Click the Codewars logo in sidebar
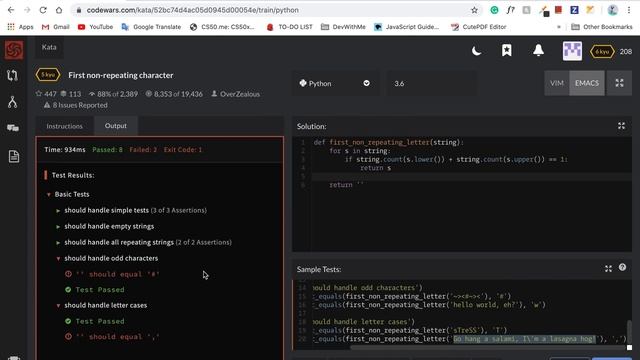The image size is (640, 360). pyautogui.click(x=14, y=50)
